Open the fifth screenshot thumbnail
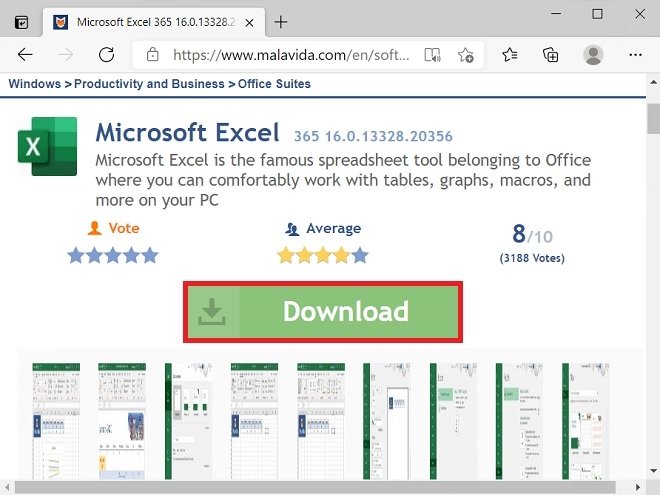The image size is (660, 495). click(x=321, y=421)
